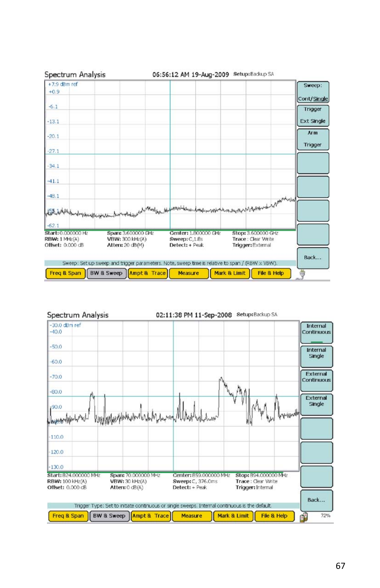Viewport: 380px width, 588px height.
Task: Click Start: 0.000000 Hz readout in top screen
Action: pyautogui.click(x=66, y=233)
